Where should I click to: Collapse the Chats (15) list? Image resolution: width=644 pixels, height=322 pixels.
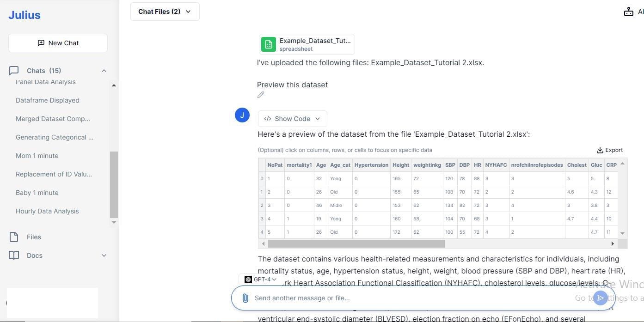tap(104, 71)
